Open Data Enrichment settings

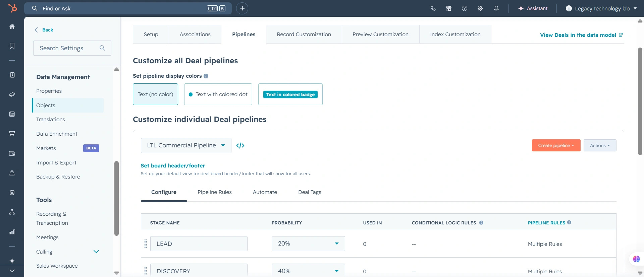tap(57, 134)
